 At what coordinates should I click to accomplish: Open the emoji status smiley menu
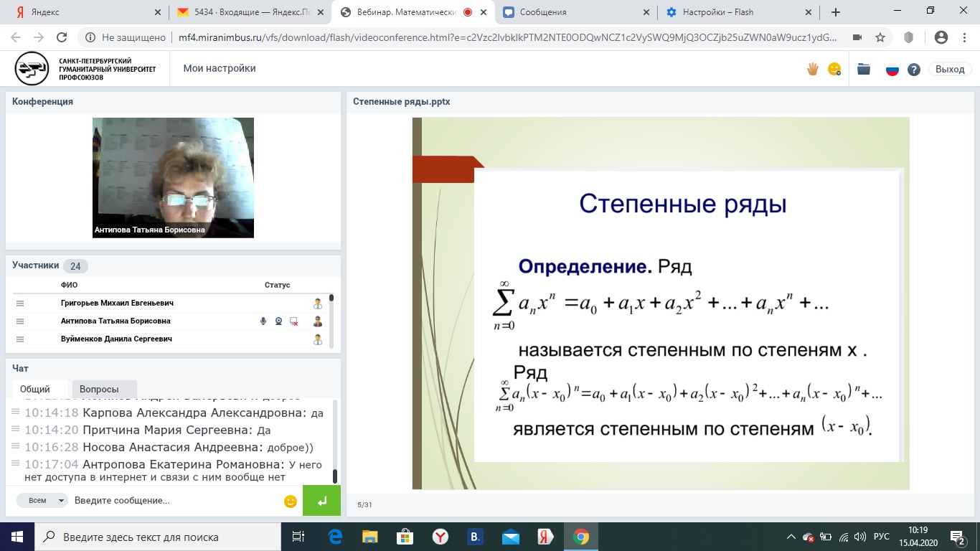834,69
